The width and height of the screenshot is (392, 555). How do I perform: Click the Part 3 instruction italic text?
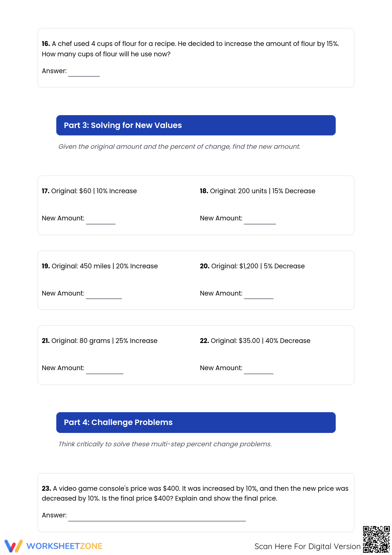[x=179, y=147]
